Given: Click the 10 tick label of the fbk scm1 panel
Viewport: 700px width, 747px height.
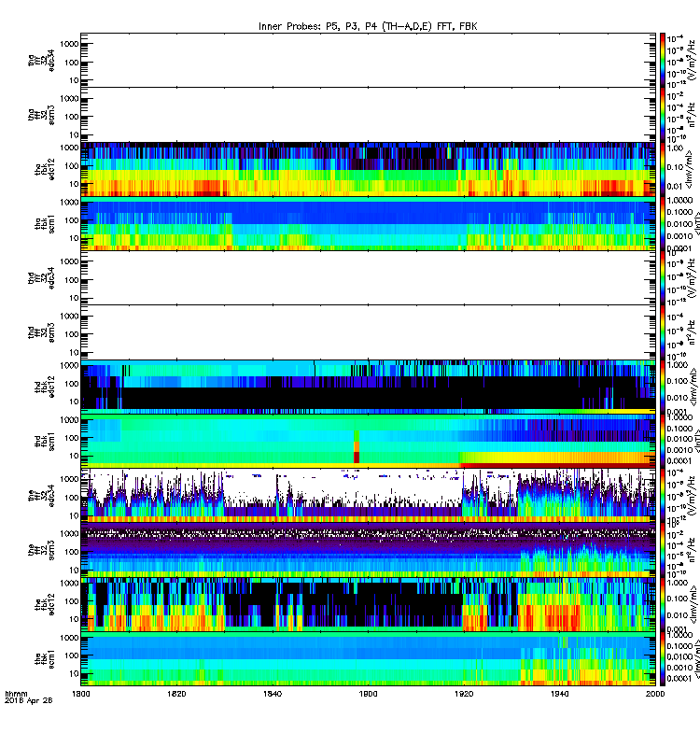Looking at the screenshot, I should tap(74, 673).
